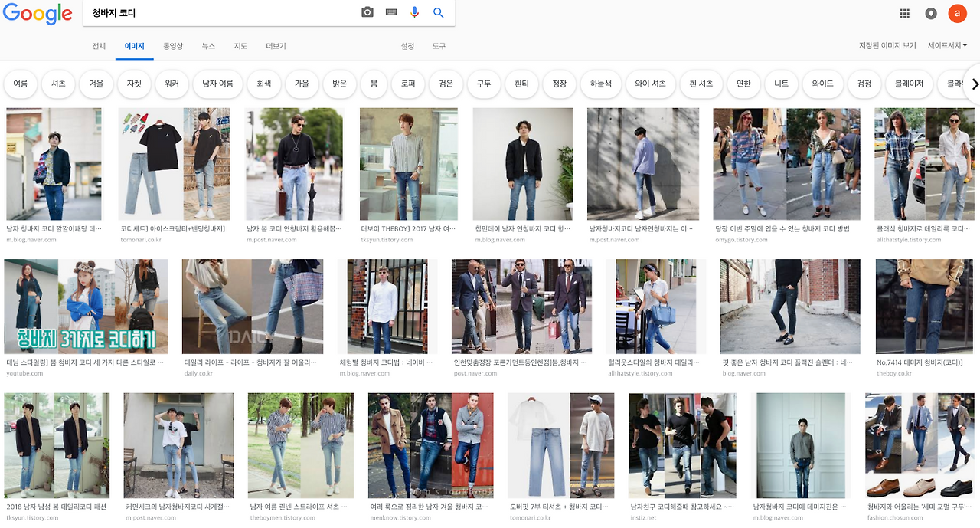Filter by 와이 셔츠 chip
The height and width of the screenshot is (528, 980).
point(650,84)
